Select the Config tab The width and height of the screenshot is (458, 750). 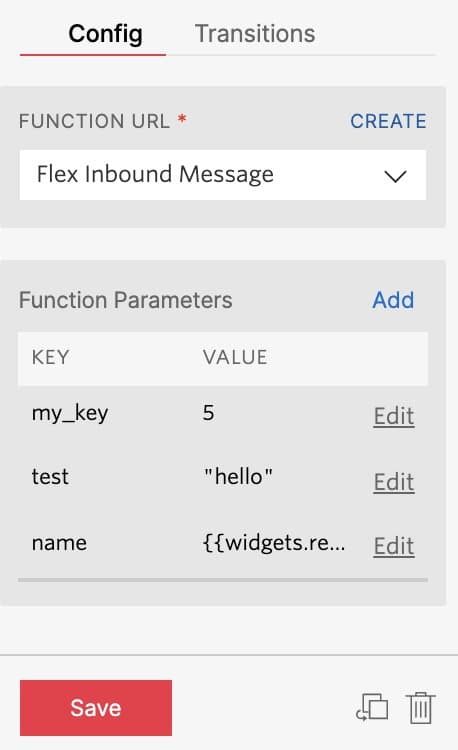105,33
